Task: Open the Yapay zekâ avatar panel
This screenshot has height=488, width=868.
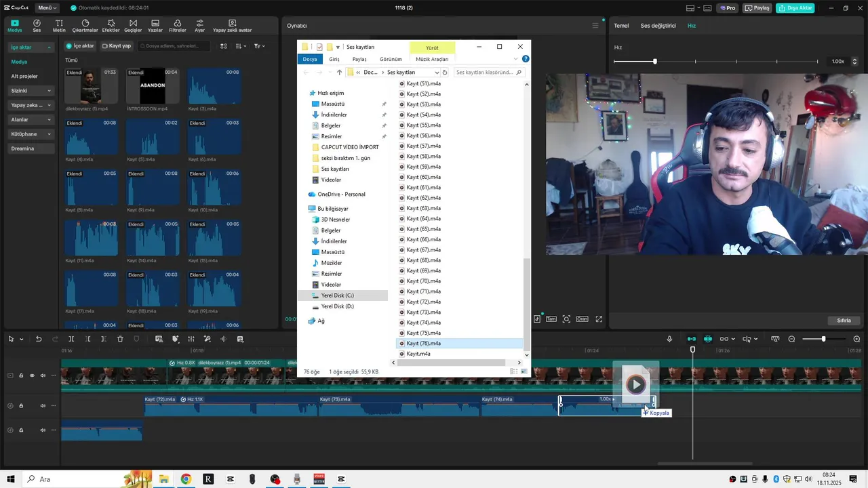Action: [232, 26]
